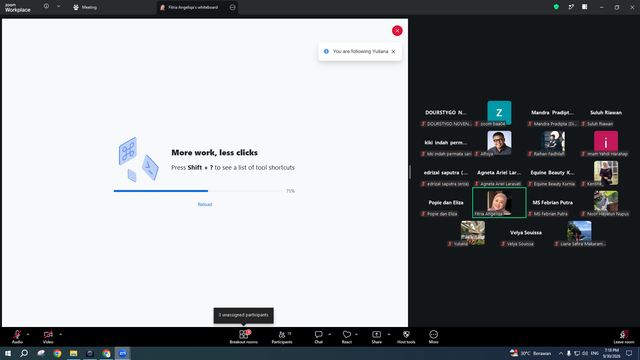
Task: Select the kiki indah perm... participant tile
Action: [446, 143]
